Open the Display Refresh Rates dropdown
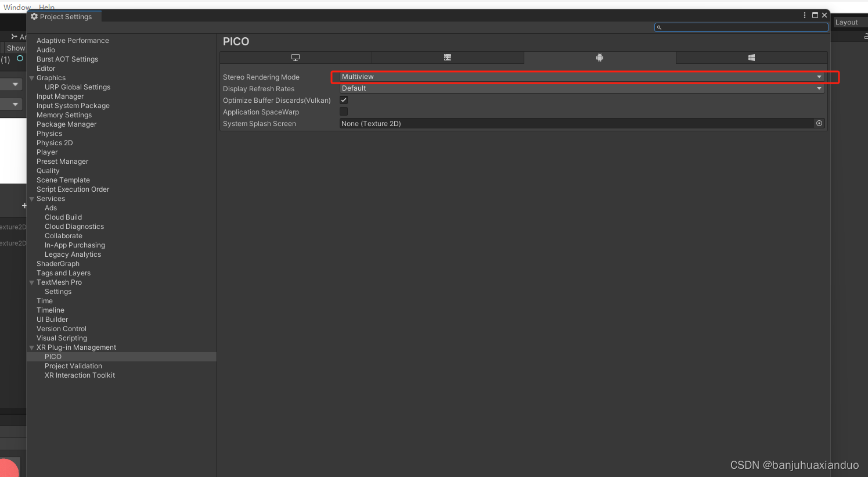 click(582, 88)
